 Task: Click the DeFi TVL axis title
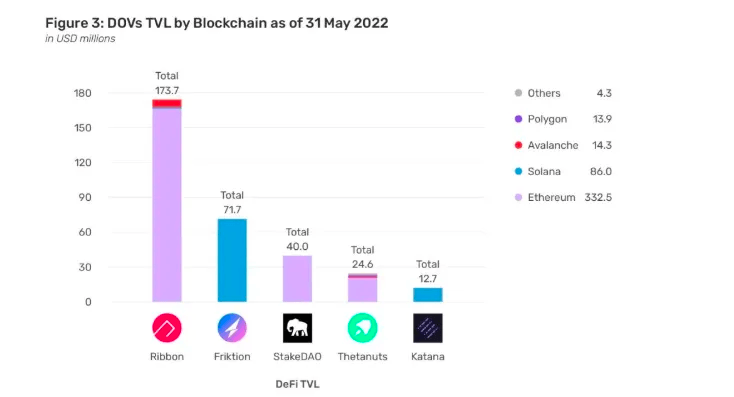[297, 384]
